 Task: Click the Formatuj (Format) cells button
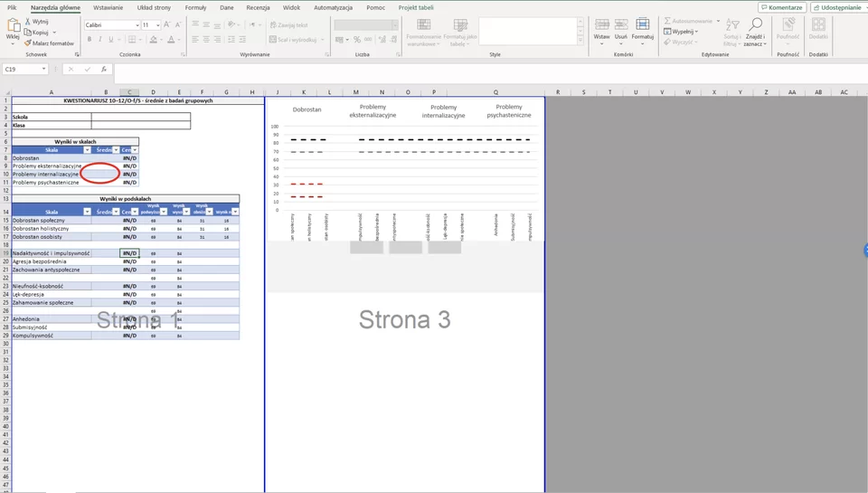(642, 31)
